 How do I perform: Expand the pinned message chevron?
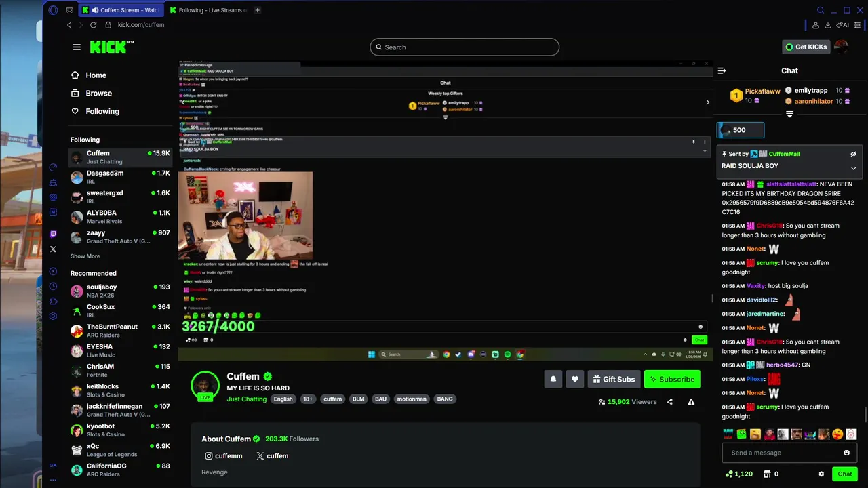point(853,168)
